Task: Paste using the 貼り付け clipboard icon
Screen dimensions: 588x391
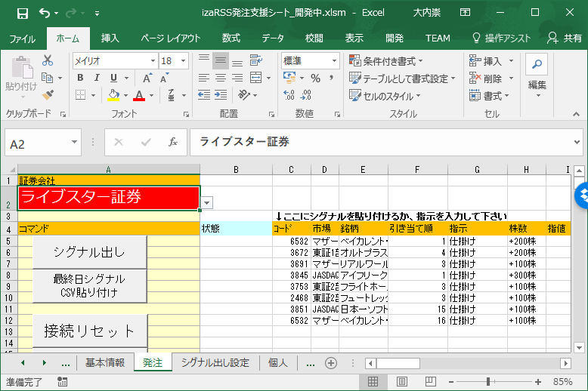Action: click(x=21, y=69)
